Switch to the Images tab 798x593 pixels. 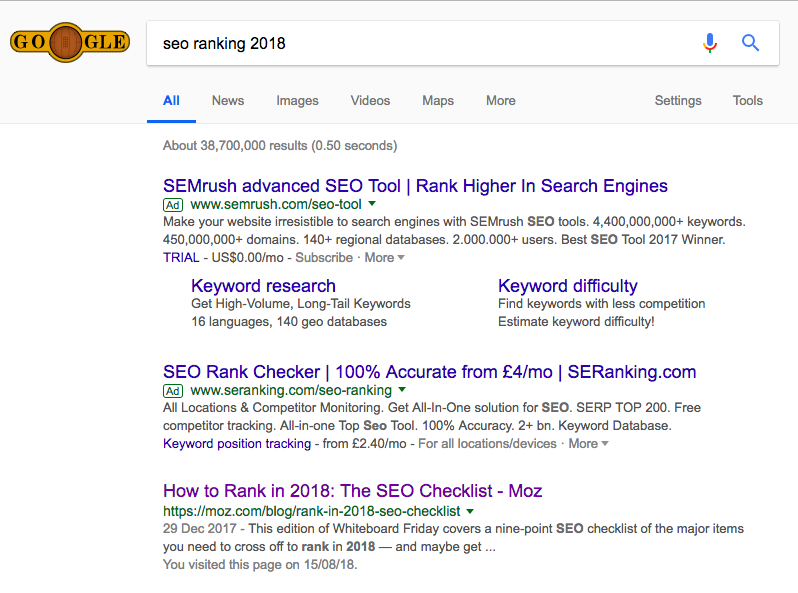[297, 101]
